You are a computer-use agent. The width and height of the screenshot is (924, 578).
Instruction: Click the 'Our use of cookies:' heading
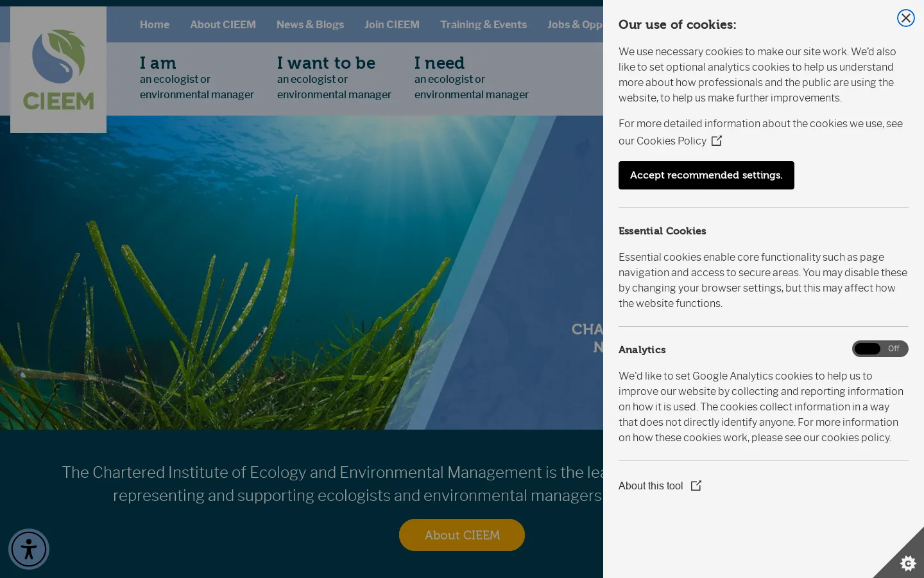[677, 24]
